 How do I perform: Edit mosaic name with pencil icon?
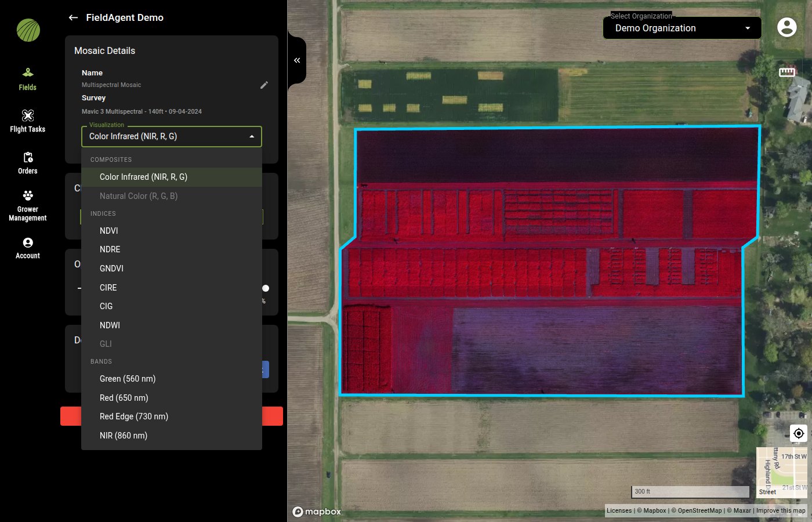pyautogui.click(x=264, y=85)
